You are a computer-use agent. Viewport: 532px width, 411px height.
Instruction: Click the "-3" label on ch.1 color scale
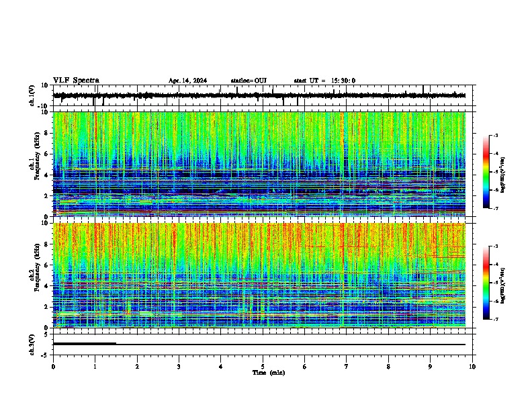click(496, 136)
